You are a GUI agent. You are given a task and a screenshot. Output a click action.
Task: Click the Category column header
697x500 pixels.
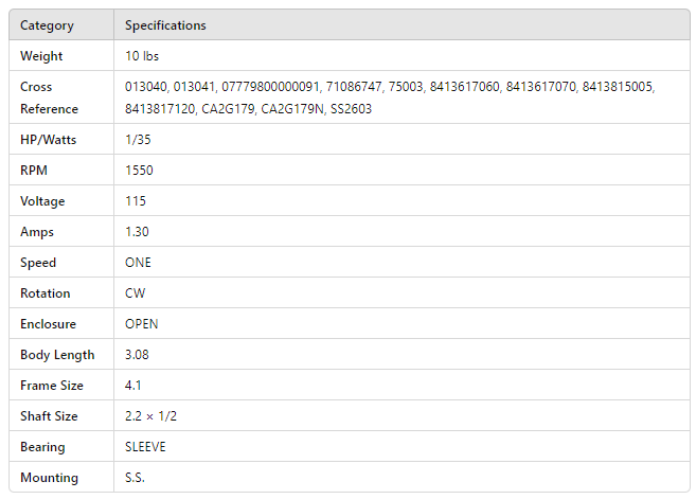pos(47,25)
